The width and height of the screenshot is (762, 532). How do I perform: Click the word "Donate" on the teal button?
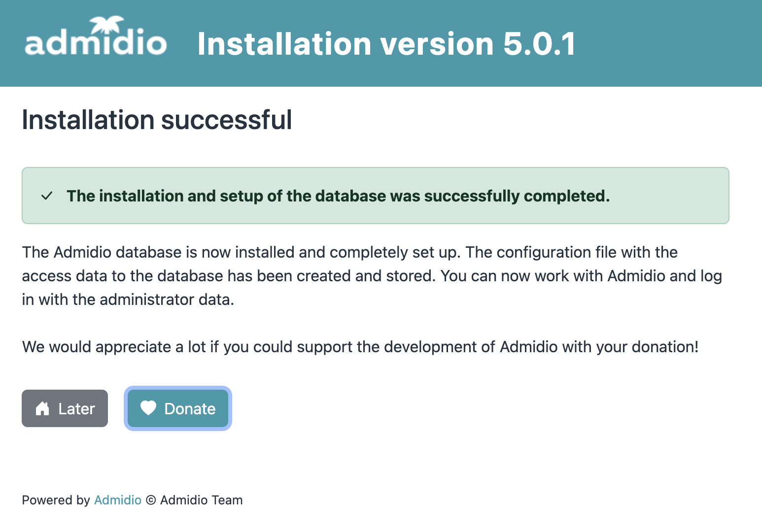click(x=190, y=409)
